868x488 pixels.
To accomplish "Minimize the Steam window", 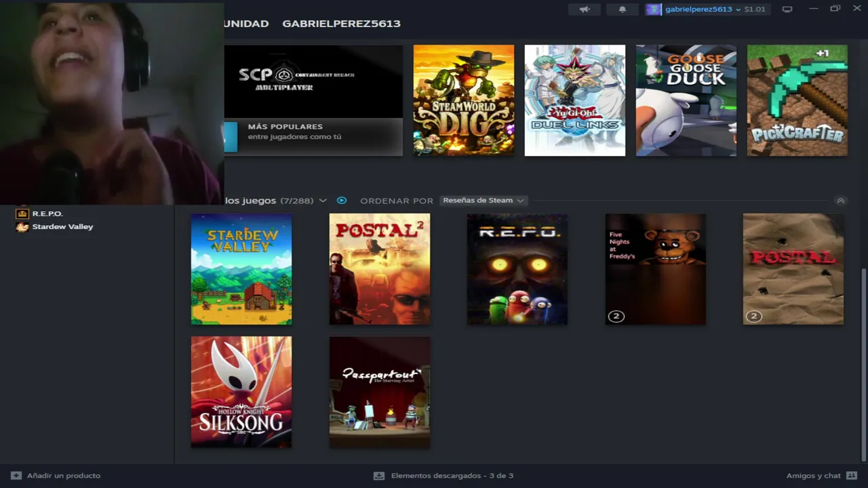I will pyautogui.click(x=814, y=9).
